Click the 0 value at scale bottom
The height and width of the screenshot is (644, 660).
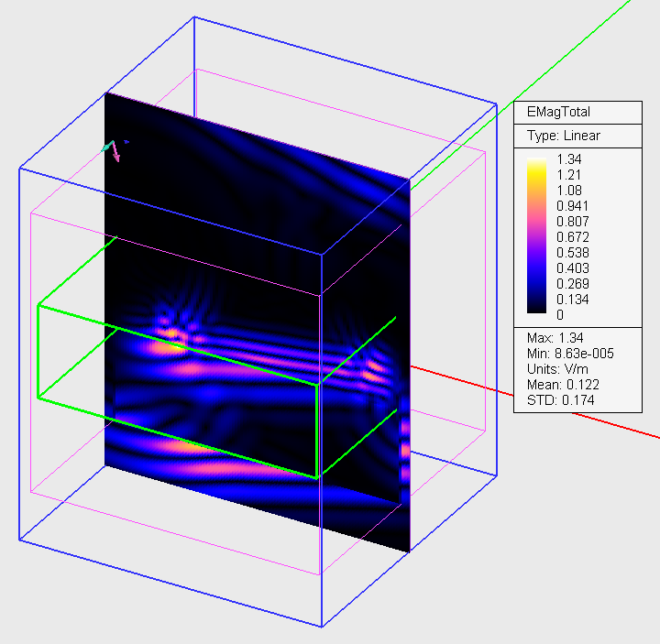(x=560, y=314)
